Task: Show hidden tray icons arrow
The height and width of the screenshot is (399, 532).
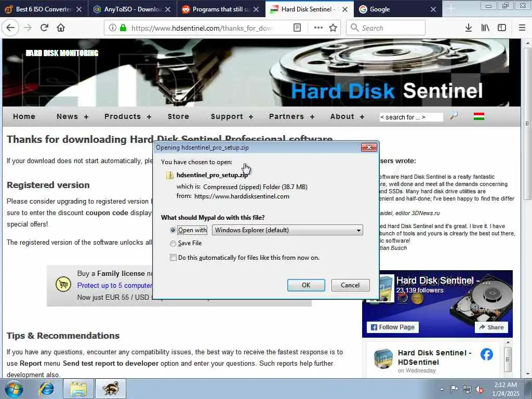Action: [442, 390]
